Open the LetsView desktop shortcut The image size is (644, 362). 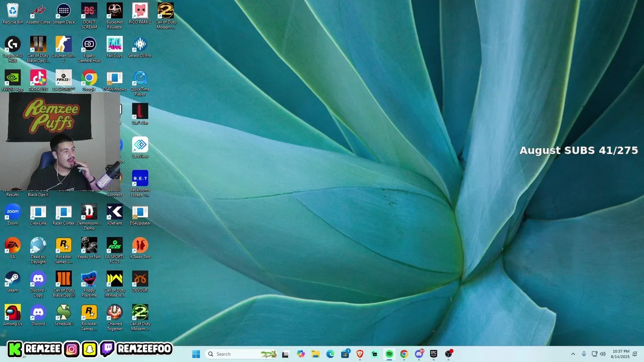click(140, 148)
